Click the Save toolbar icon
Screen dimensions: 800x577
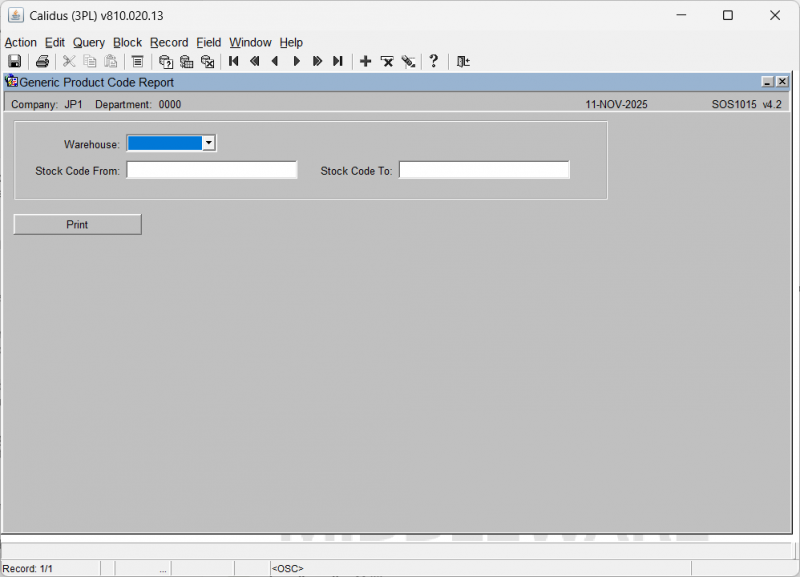coord(15,62)
